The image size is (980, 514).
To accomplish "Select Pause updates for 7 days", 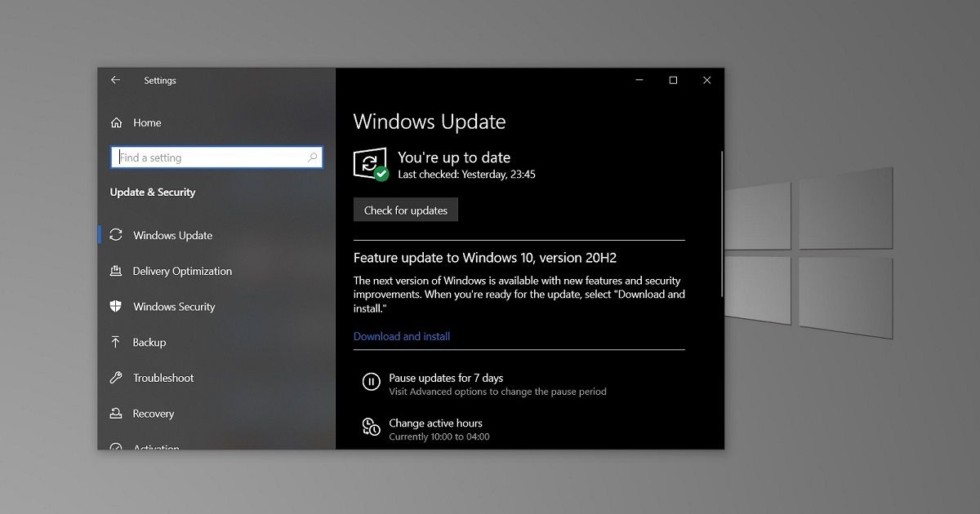I will (446, 378).
